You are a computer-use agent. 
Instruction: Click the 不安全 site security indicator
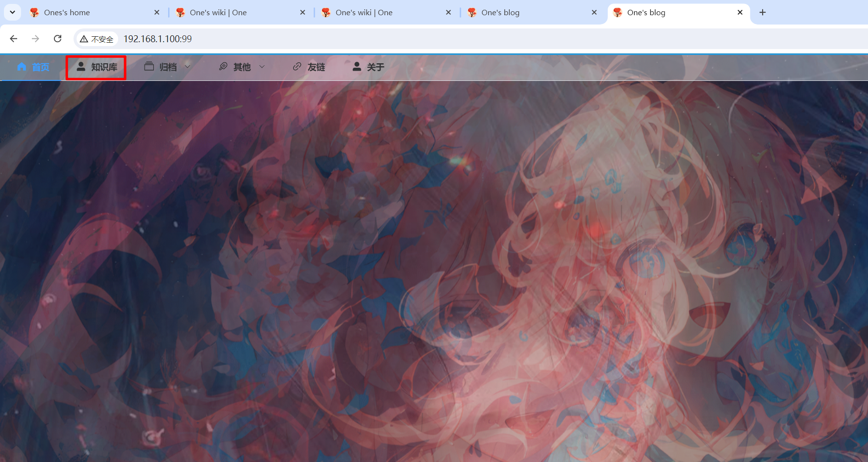click(x=97, y=39)
